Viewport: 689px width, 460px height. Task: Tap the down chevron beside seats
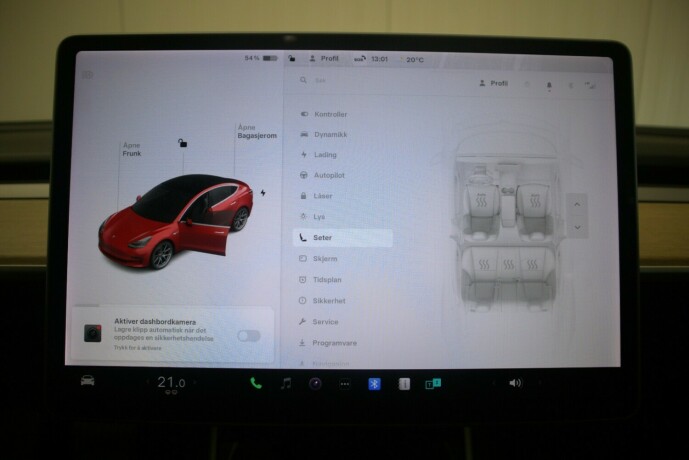pyautogui.click(x=577, y=227)
